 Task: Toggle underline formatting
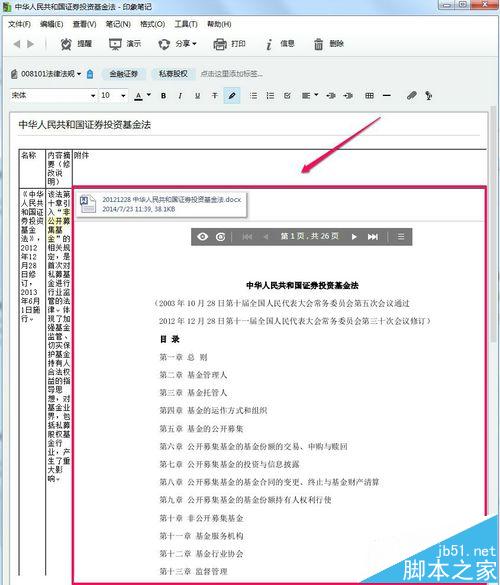(x=197, y=96)
